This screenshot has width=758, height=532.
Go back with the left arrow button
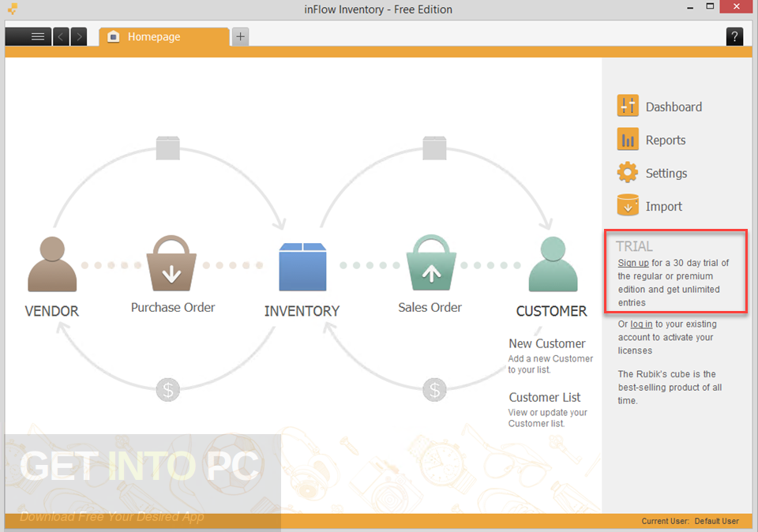tap(61, 37)
